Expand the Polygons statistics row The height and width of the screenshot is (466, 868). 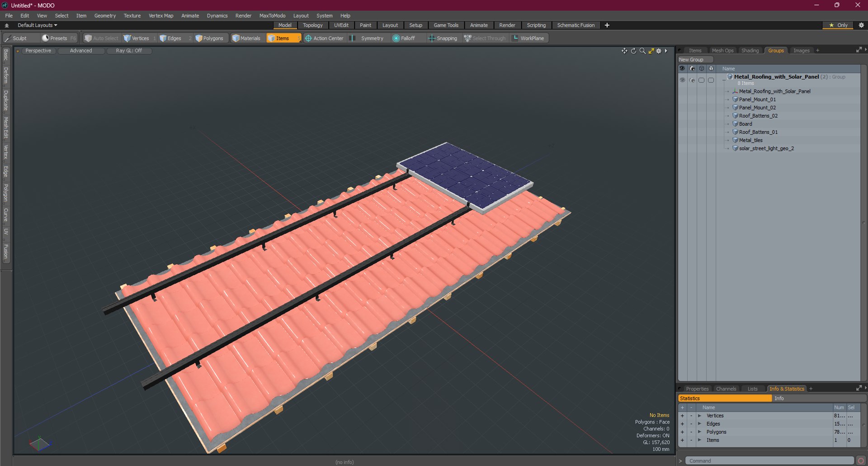[x=699, y=432]
